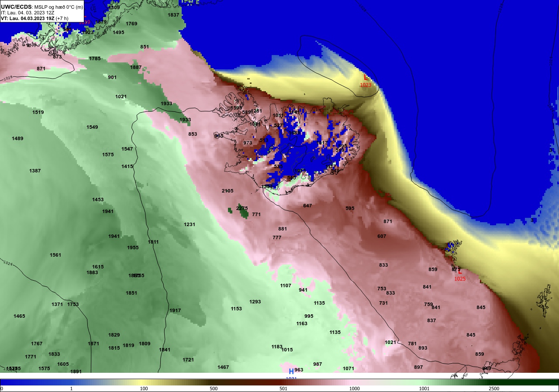Click the 1024 isobar label

[8, 264]
